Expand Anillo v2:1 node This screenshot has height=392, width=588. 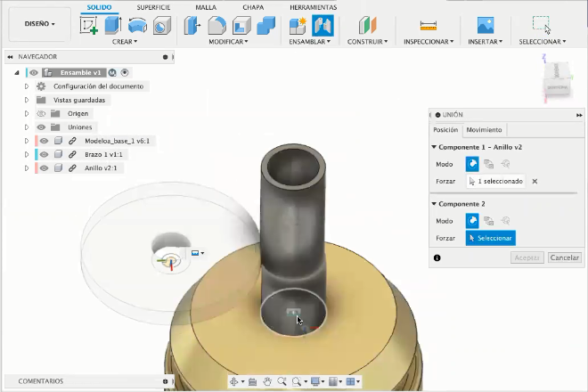pyautogui.click(x=27, y=168)
